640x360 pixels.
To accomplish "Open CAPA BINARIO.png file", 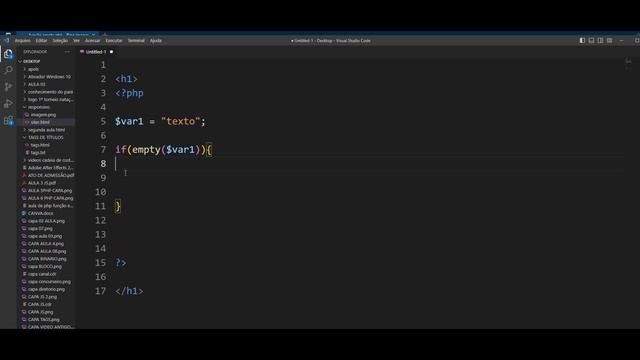I will (46, 259).
